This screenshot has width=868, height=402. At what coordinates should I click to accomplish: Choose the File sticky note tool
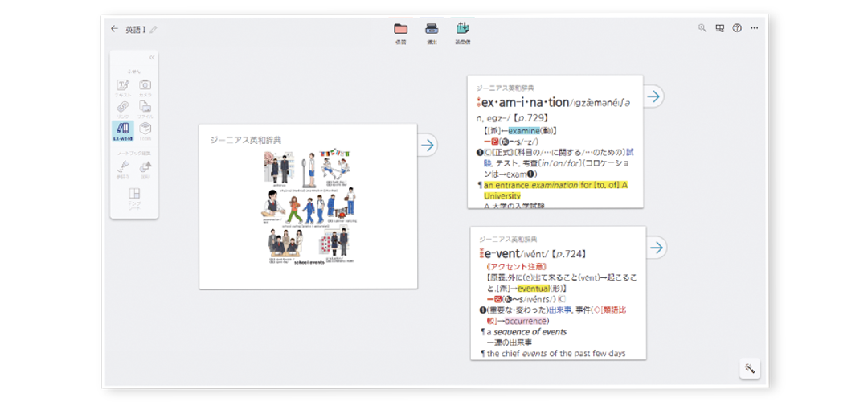tap(145, 108)
